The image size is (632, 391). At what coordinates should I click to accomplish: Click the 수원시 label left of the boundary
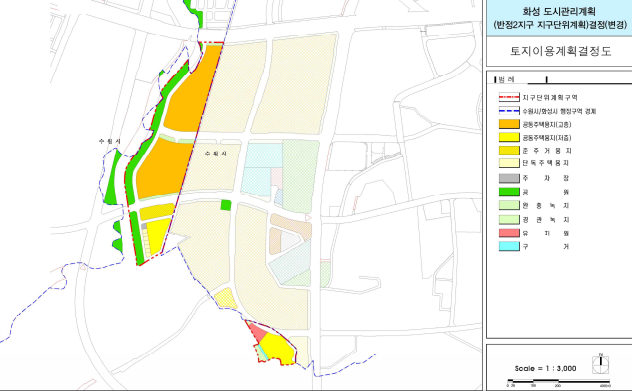coord(109,141)
